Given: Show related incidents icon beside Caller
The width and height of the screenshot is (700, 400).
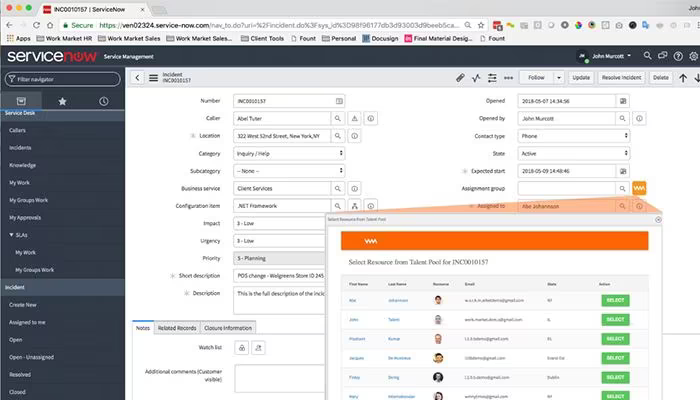Looking at the screenshot, I should tap(354, 118).
